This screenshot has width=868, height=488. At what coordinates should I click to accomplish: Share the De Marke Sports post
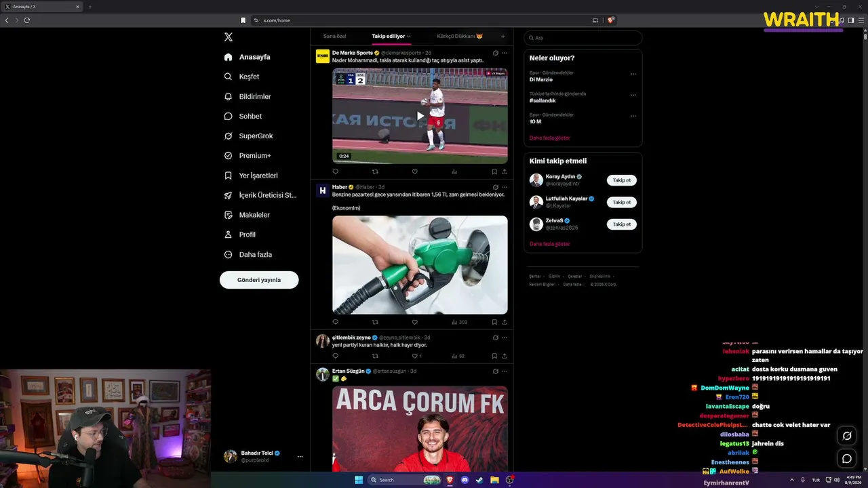click(505, 172)
